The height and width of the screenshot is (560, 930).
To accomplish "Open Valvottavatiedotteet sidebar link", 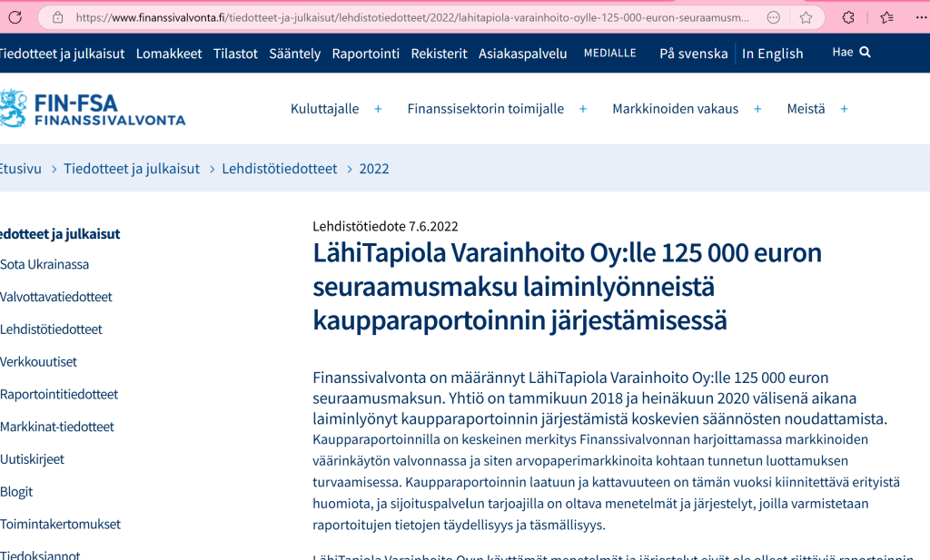I will point(55,297).
